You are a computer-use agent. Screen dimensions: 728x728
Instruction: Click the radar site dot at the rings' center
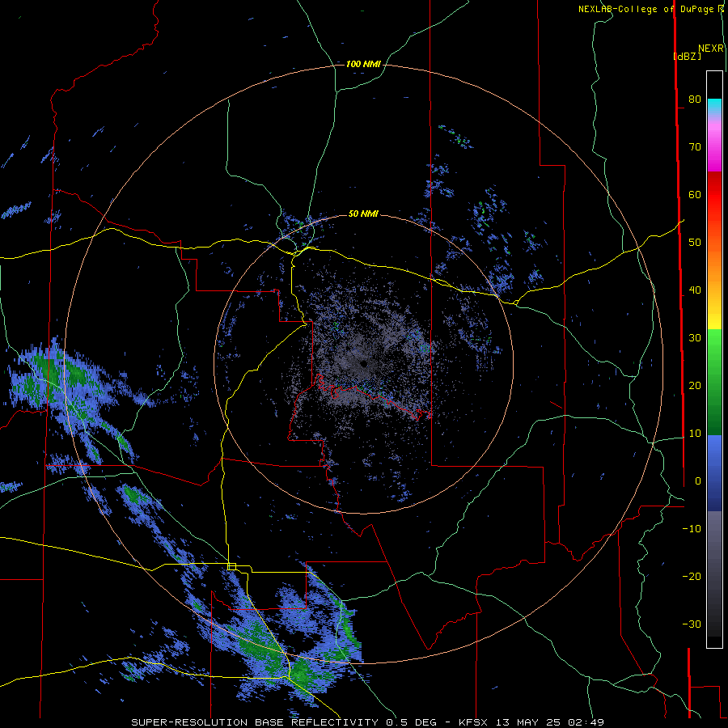pos(363,364)
